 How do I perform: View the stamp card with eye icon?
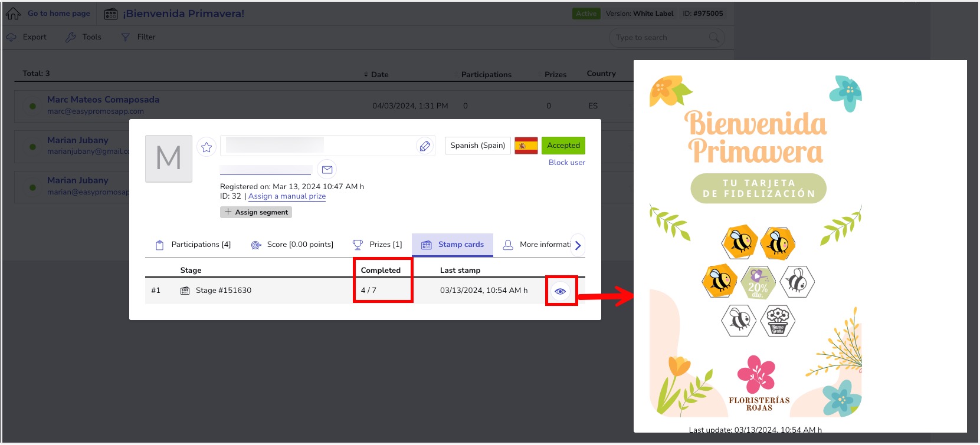[x=561, y=291]
